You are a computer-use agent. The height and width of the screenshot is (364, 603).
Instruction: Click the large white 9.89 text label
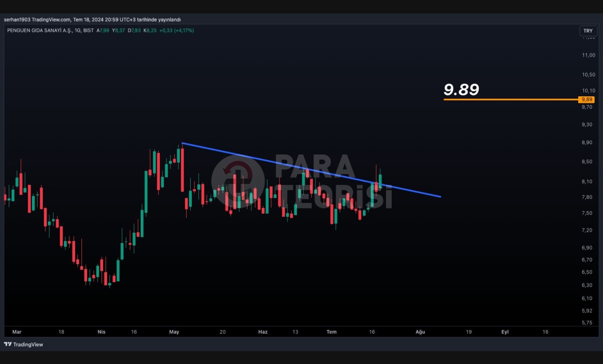point(461,90)
